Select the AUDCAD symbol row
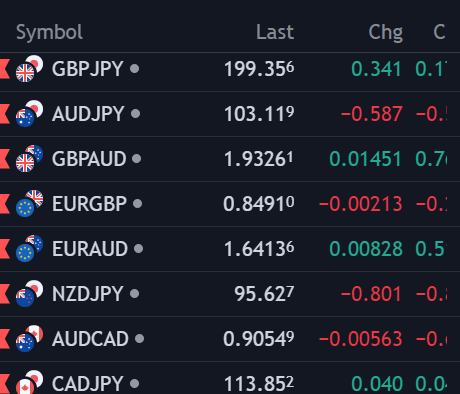This screenshot has height=394, width=460. pos(230,339)
